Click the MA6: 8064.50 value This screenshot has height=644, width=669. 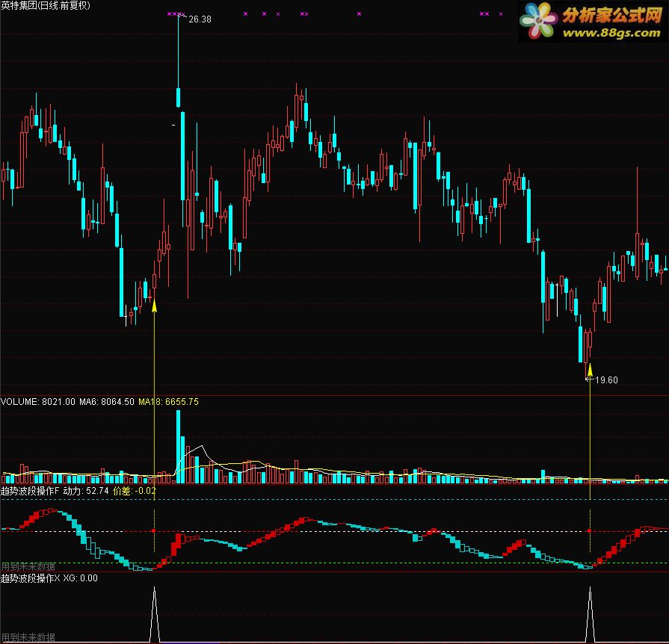tap(107, 402)
